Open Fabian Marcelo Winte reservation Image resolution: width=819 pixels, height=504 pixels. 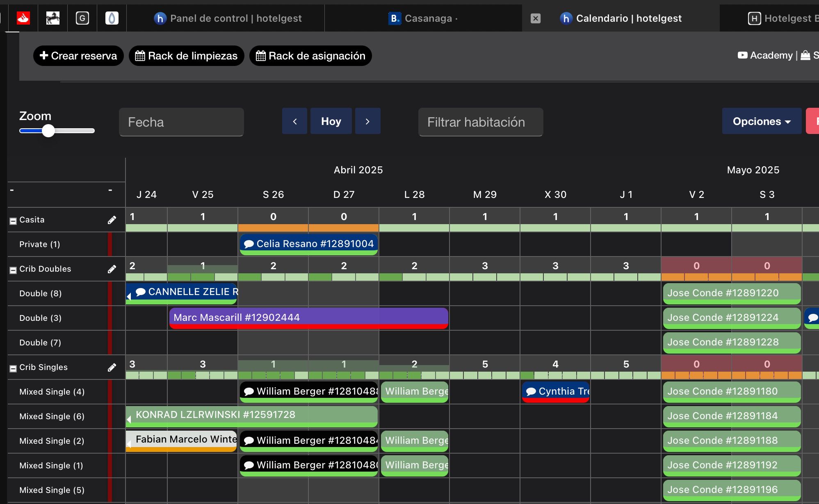(x=181, y=440)
